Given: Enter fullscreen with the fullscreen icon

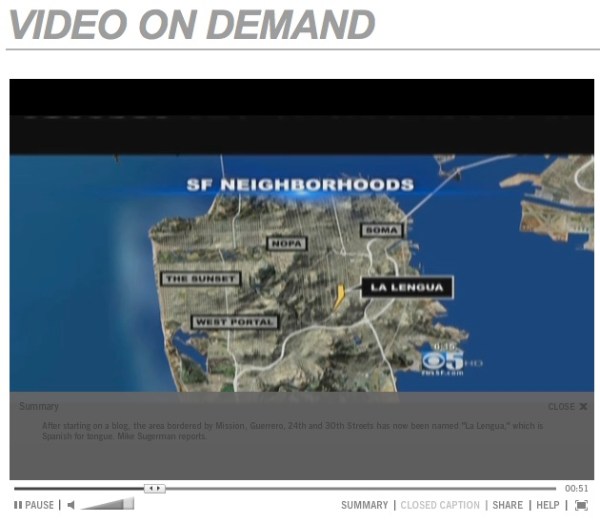Looking at the screenshot, I should (x=581, y=505).
